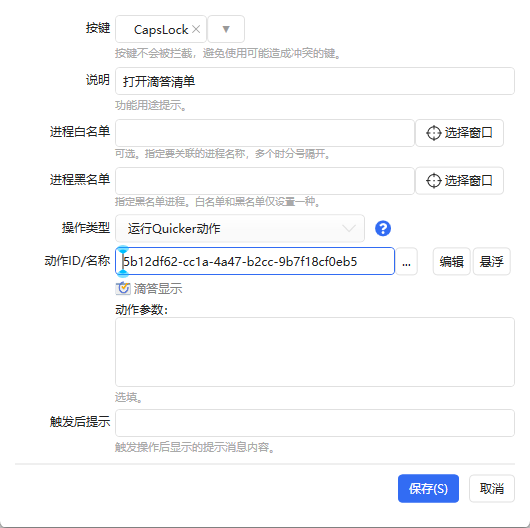Click crosshair icon beside 进程黑名单 field
530x528 pixels.
click(x=433, y=181)
